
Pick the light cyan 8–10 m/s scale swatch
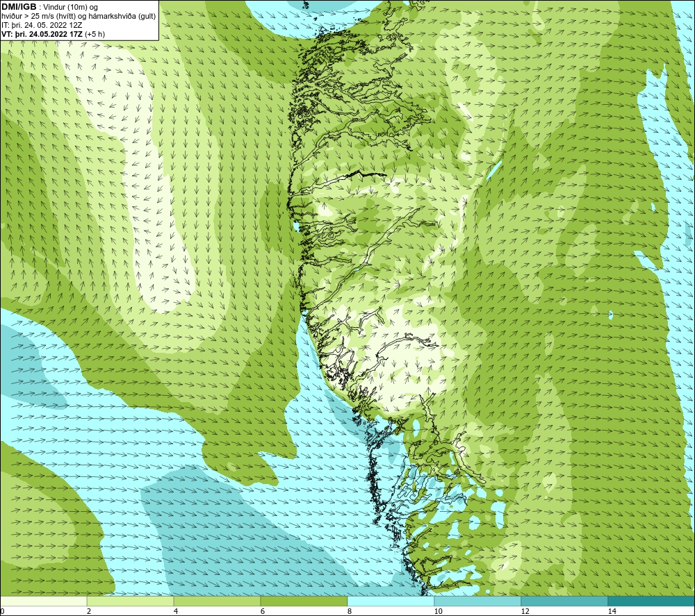tap(391, 601)
